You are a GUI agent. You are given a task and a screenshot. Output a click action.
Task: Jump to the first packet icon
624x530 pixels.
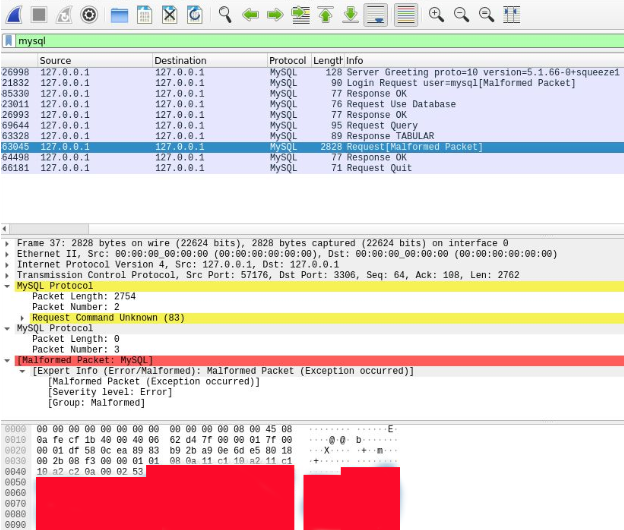point(326,14)
